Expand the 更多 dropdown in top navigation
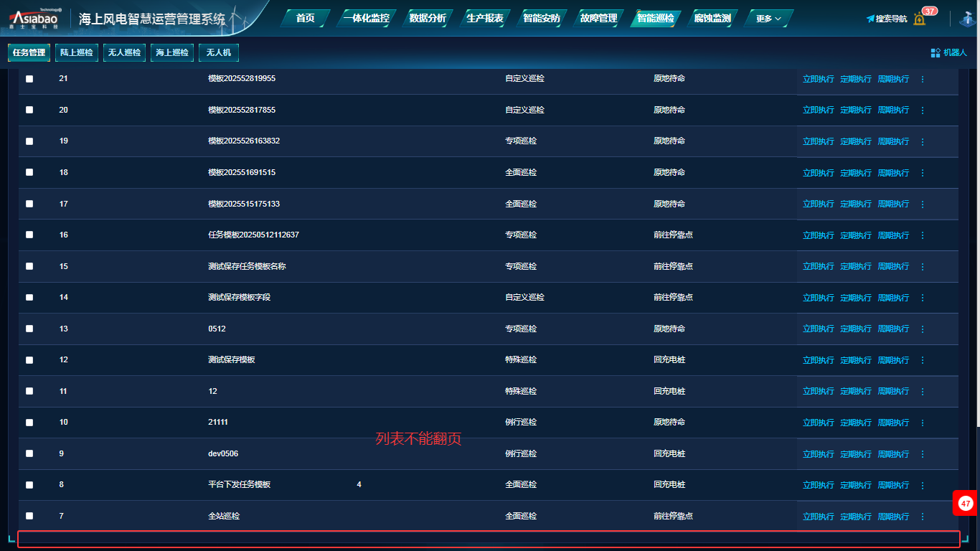Screen dimensions: 980x551 pyautogui.click(x=768, y=19)
